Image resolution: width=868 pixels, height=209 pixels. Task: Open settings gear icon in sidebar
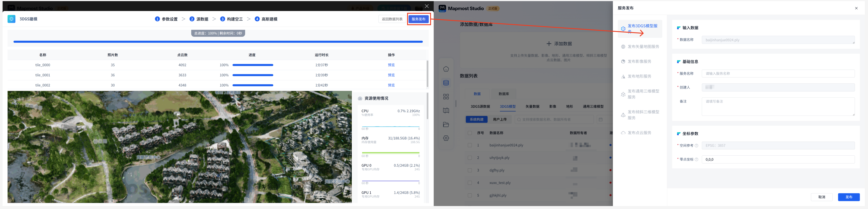(446, 138)
